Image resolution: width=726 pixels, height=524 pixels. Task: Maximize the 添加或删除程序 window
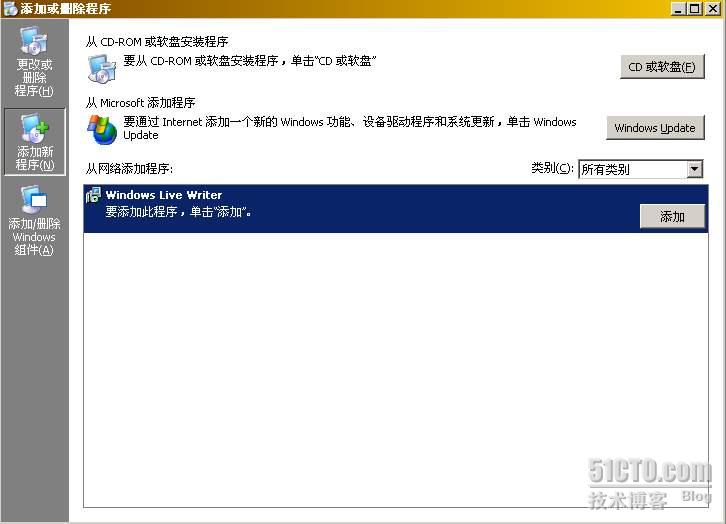point(695,9)
